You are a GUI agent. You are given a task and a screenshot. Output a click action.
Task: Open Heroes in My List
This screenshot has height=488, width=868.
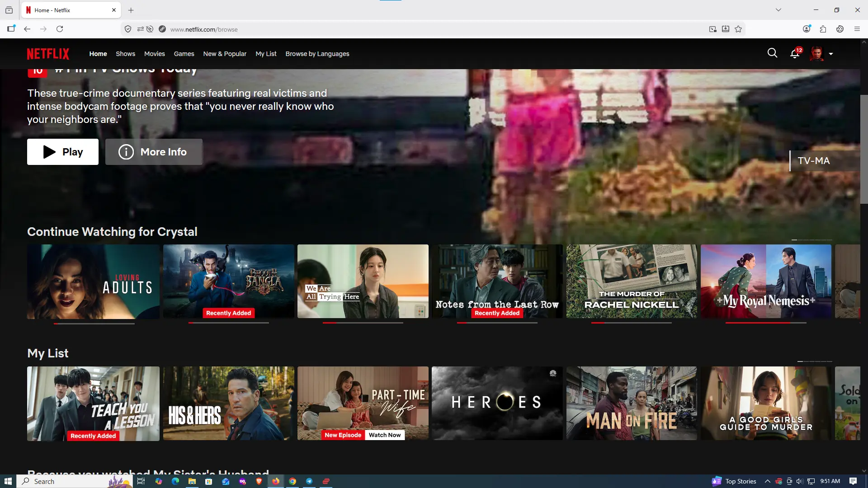497,404
